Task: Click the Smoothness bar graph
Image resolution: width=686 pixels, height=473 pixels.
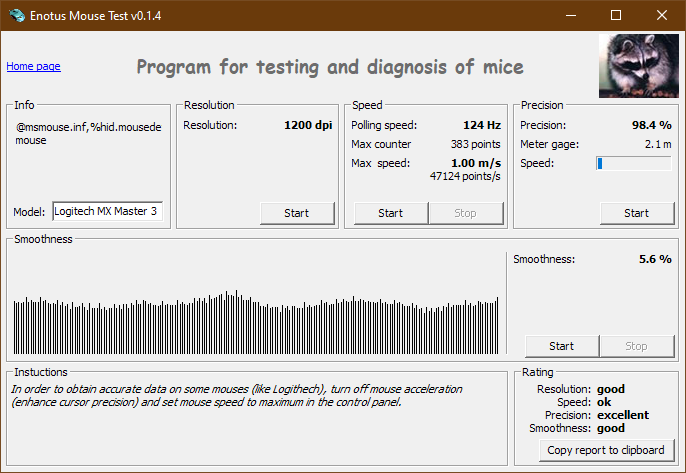Action: click(x=256, y=322)
